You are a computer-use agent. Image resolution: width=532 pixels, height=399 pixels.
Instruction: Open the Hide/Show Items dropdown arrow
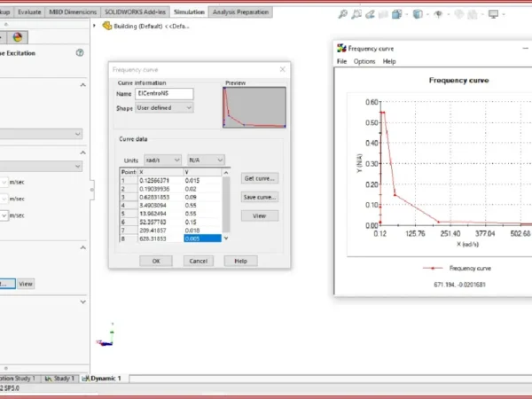point(448,14)
